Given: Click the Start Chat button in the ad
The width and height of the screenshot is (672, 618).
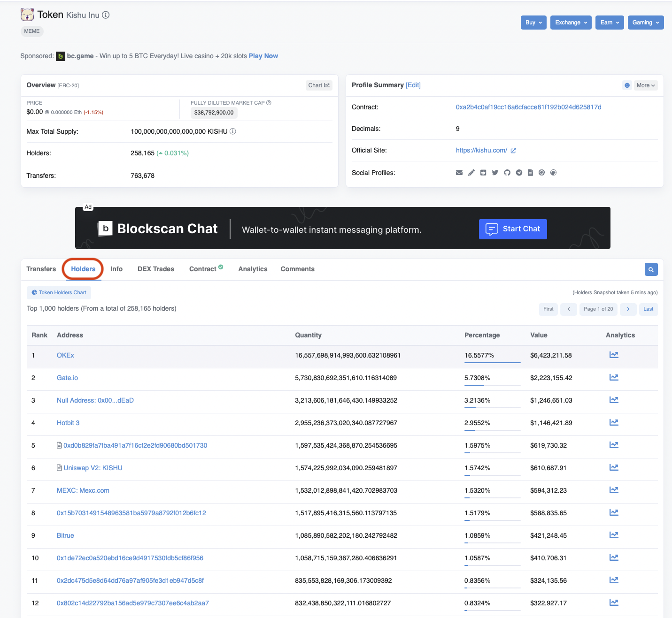Looking at the screenshot, I should (x=513, y=229).
